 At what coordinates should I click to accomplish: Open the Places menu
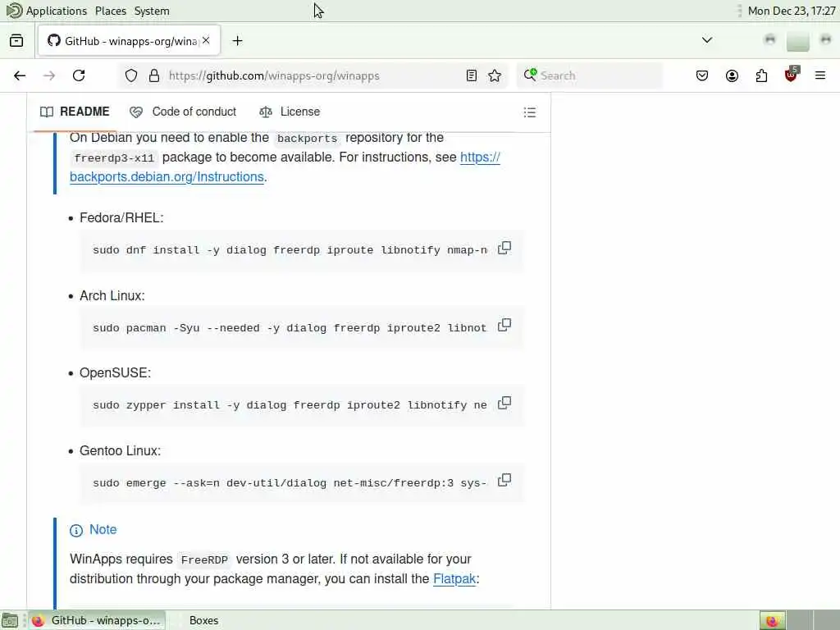(x=111, y=11)
